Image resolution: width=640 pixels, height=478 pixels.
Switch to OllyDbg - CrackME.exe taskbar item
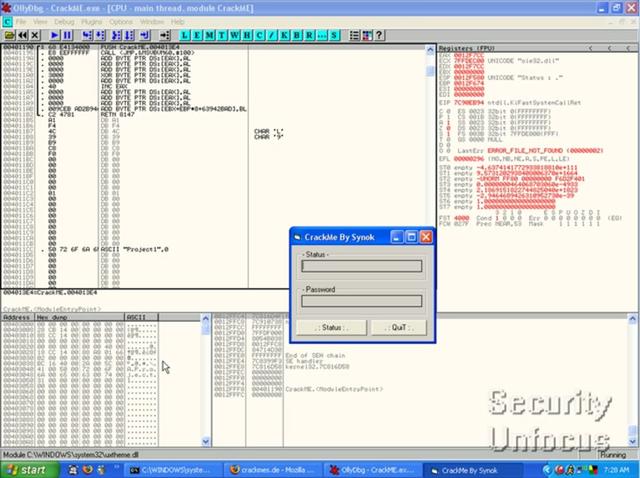tap(372, 470)
